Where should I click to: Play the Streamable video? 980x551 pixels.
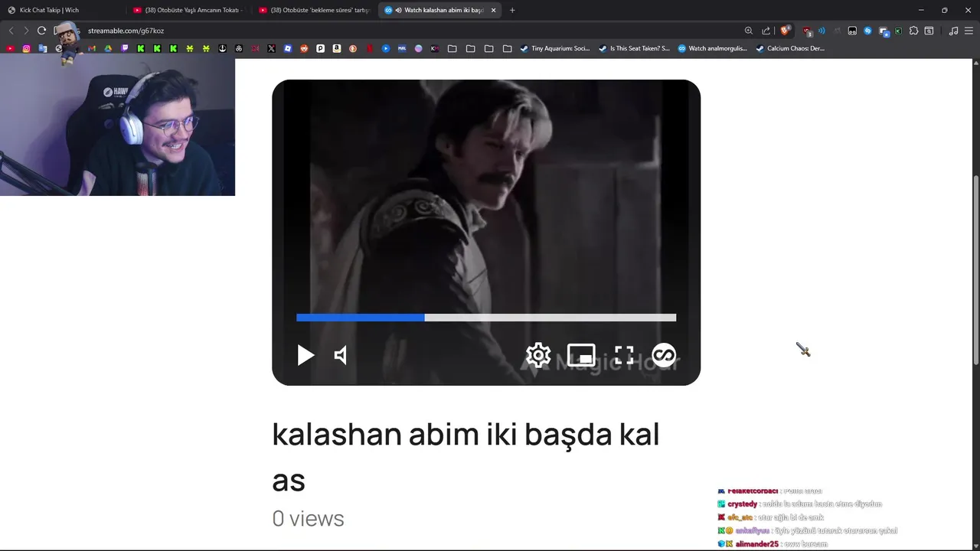point(305,355)
